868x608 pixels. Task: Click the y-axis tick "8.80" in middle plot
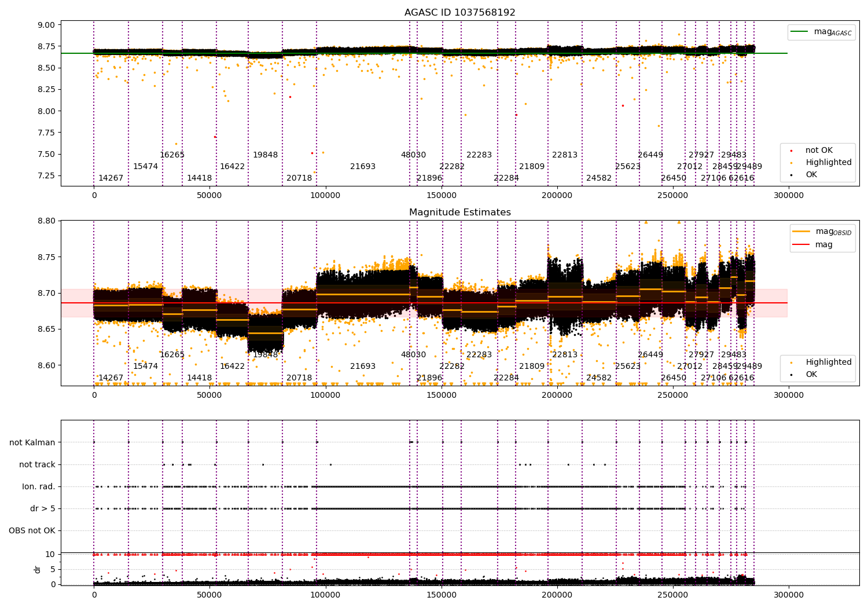(x=46, y=221)
